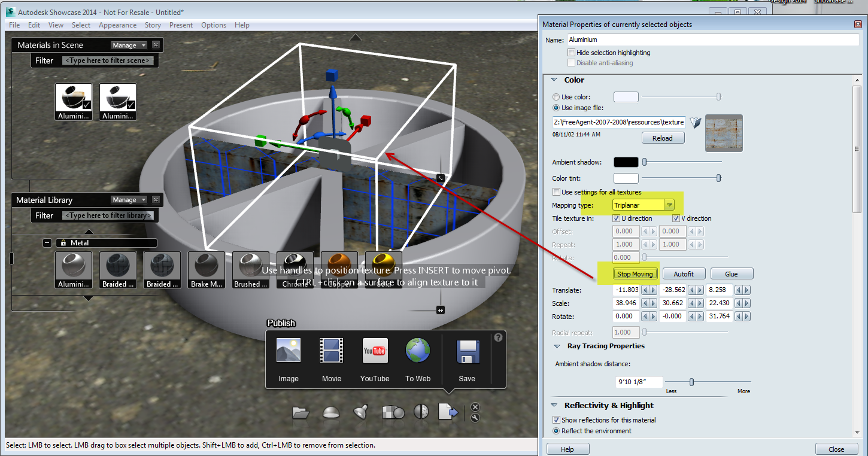The image size is (868, 456).
Task: Select the Brake M... material in library
Action: (207, 270)
